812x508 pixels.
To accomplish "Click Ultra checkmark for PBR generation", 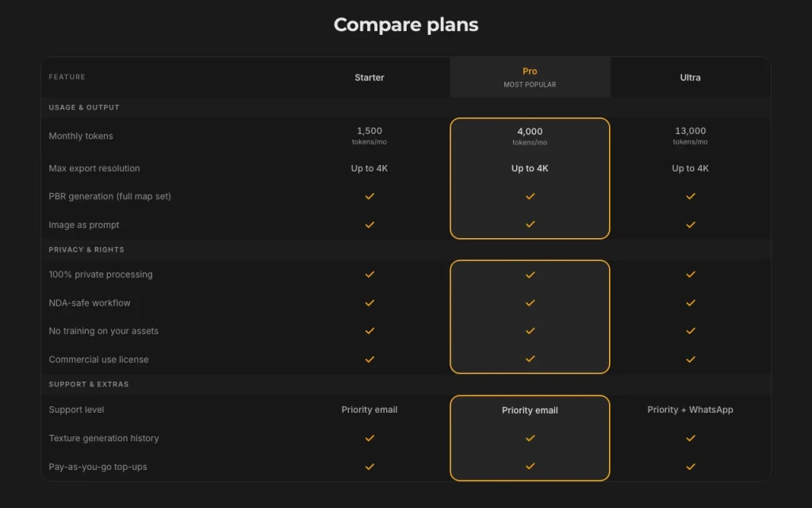I will 691,196.
